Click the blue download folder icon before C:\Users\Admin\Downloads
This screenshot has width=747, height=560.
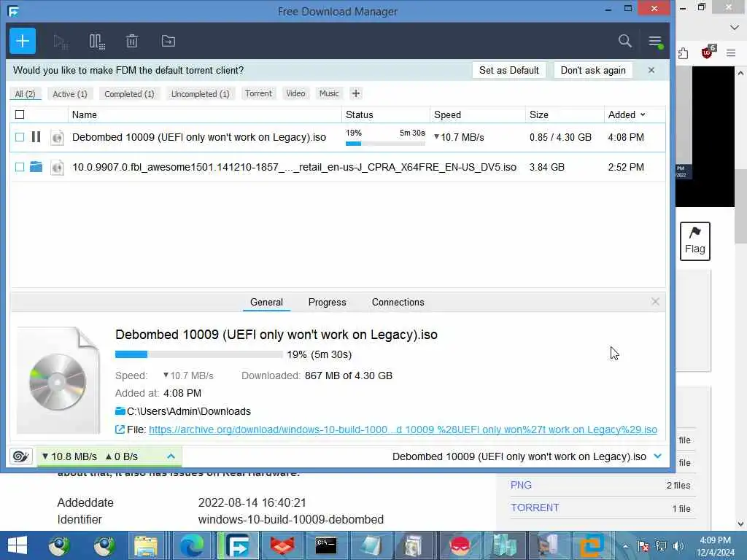tap(120, 411)
